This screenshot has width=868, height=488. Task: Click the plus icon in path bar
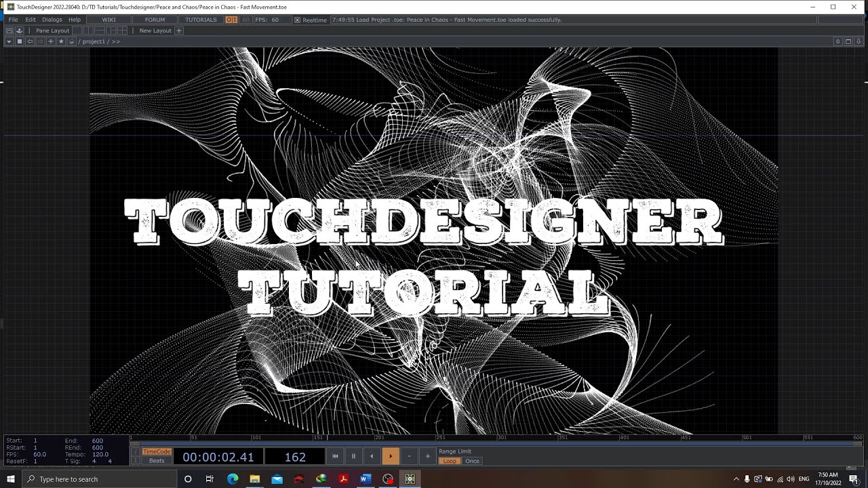coord(51,41)
